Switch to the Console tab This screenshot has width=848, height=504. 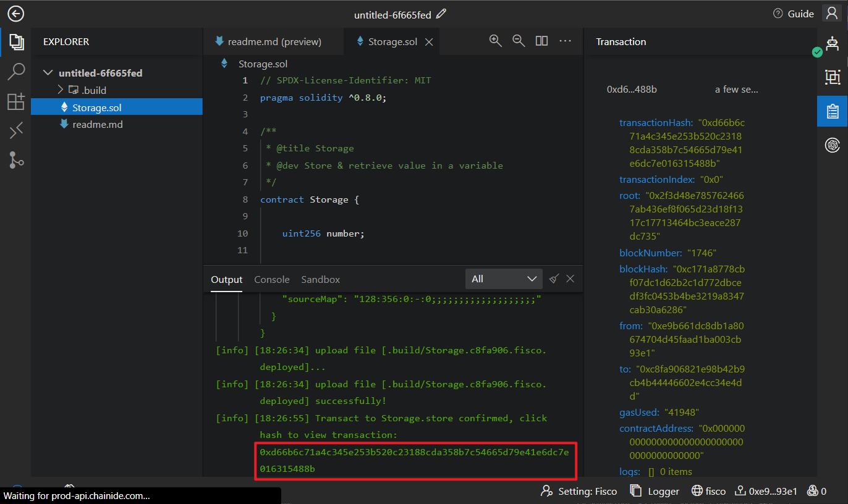click(272, 279)
